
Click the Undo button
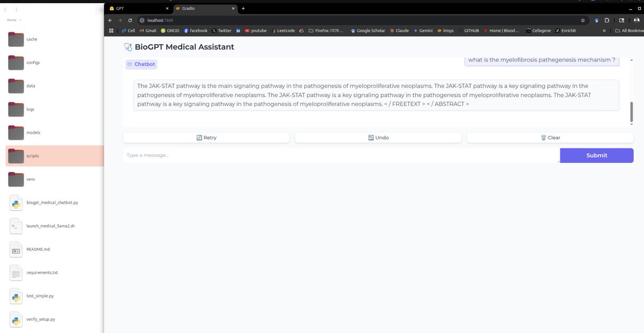[378, 137]
